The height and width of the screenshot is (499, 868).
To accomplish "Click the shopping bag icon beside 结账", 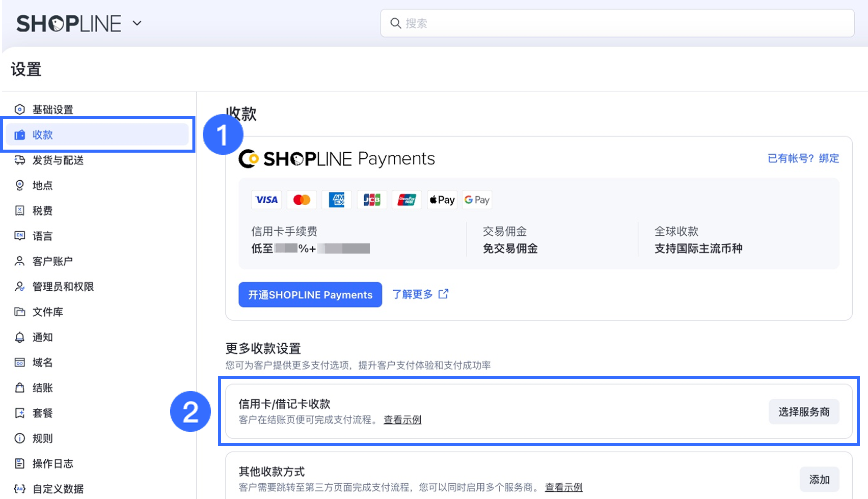I will tap(20, 387).
